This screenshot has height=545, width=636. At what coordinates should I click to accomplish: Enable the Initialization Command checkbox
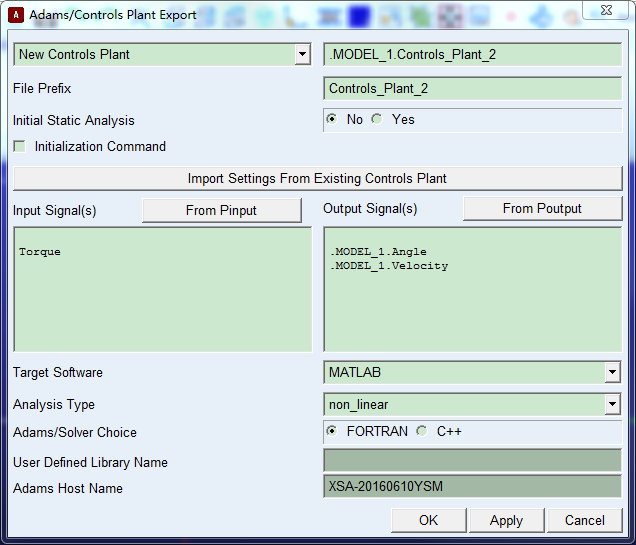point(20,147)
